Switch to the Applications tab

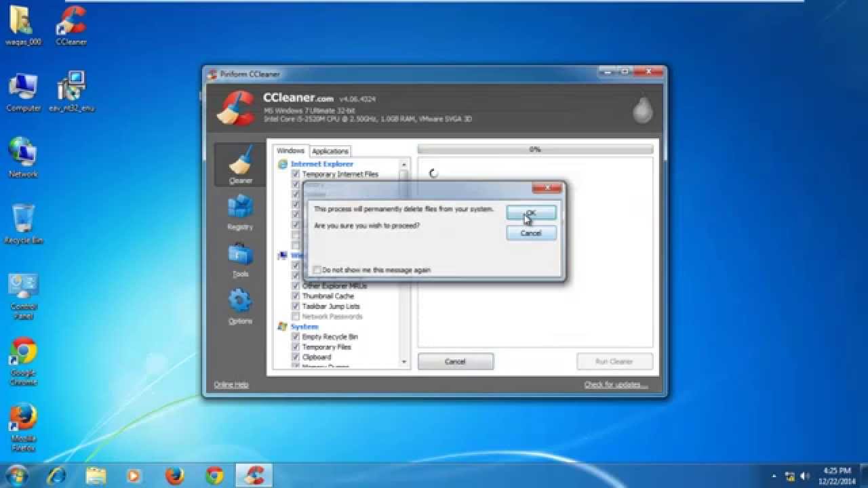[x=330, y=151]
